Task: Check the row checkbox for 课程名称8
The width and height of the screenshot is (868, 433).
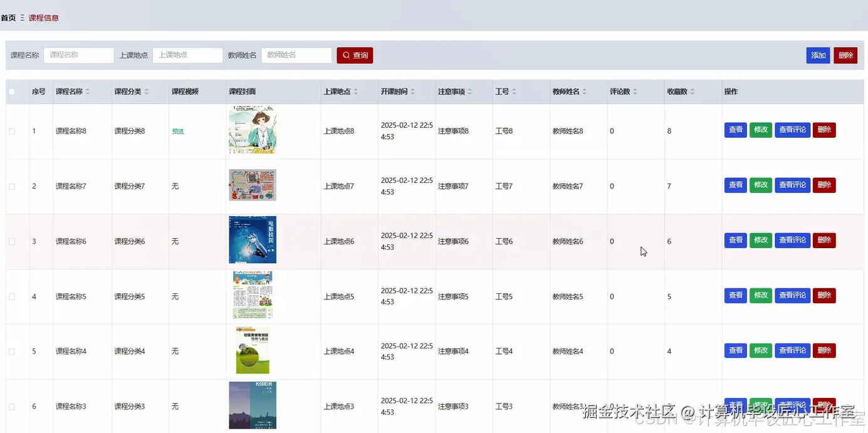Action: pos(11,130)
